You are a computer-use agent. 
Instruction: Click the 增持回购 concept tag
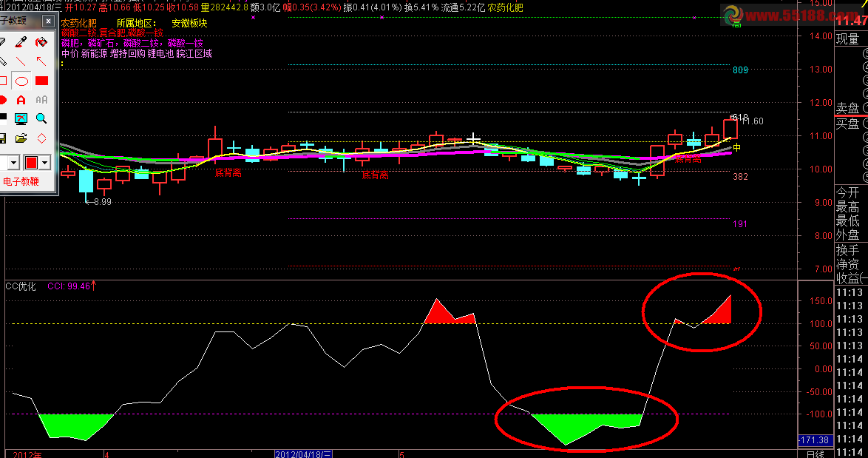tap(128, 54)
